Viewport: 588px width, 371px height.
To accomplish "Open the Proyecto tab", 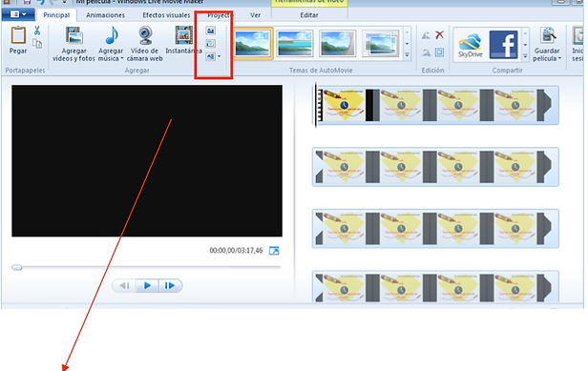I will tap(220, 15).
